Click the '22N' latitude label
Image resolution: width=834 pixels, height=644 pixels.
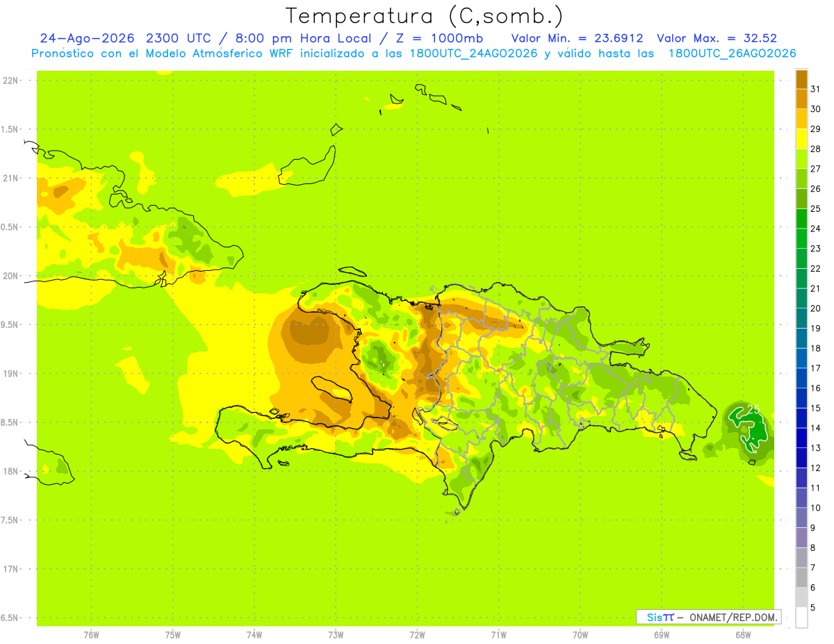tap(10, 80)
